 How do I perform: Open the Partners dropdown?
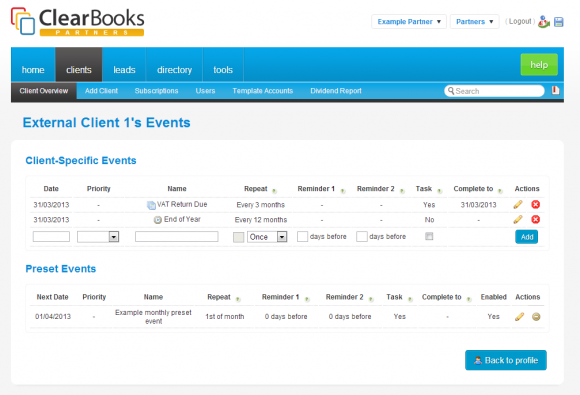point(475,21)
